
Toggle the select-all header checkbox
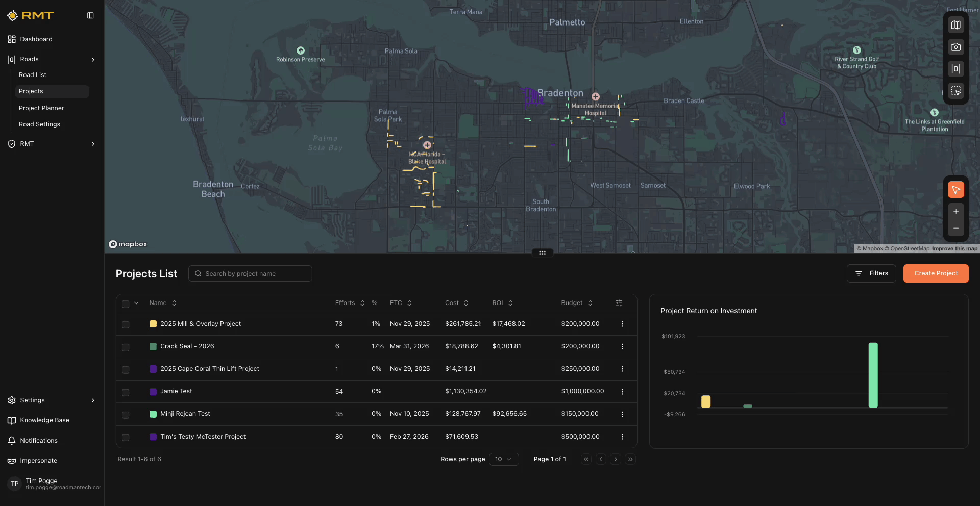[126, 303]
